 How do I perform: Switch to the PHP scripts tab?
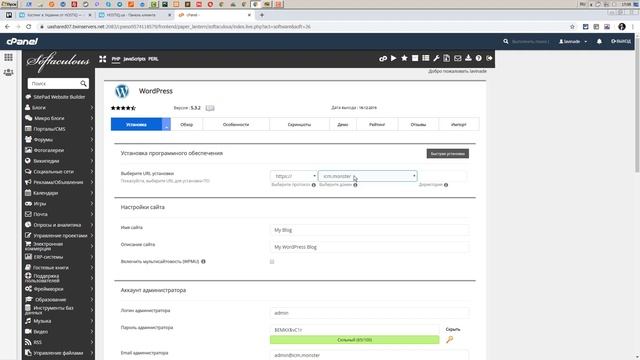coord(116,59)
